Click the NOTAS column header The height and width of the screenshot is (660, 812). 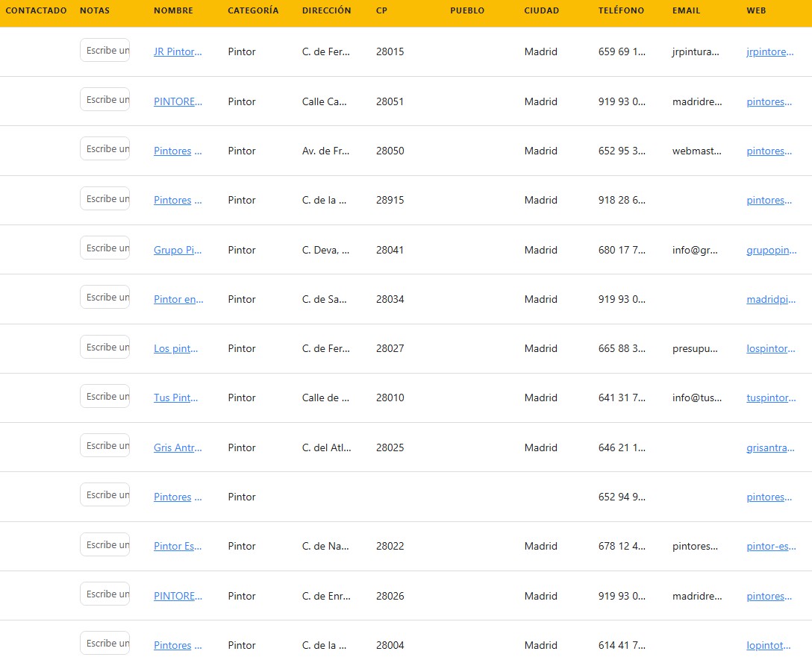point(95,10)
